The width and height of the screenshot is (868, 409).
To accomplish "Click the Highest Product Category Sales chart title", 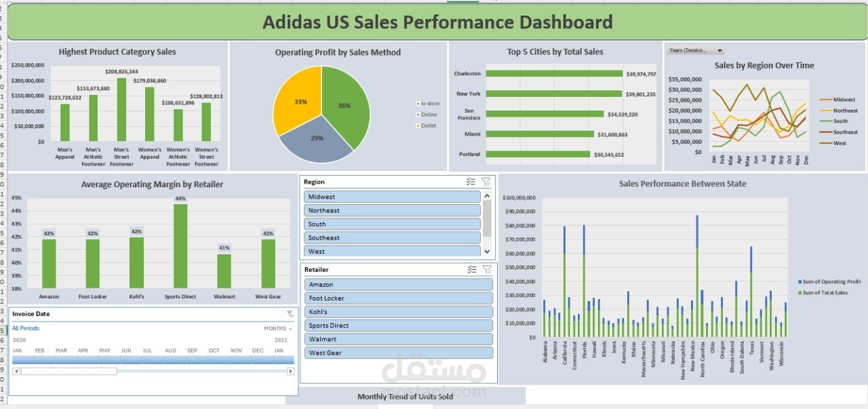I will tap(117, 52).
